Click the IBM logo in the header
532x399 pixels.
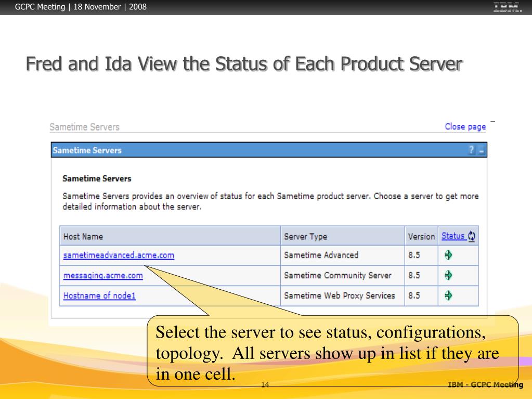tap(507, 7)
